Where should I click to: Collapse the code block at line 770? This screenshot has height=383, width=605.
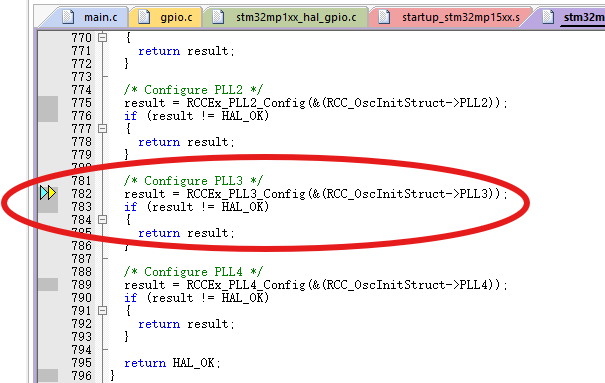click(102, 38)
